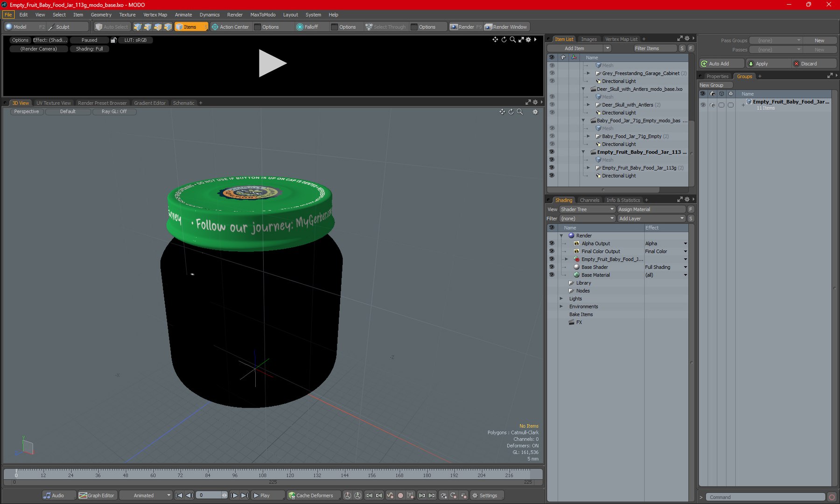Toggle visibility of Deer_Skull_with_Antlers item
Viewport: 840px width, 504px height.
coord(552,105)
